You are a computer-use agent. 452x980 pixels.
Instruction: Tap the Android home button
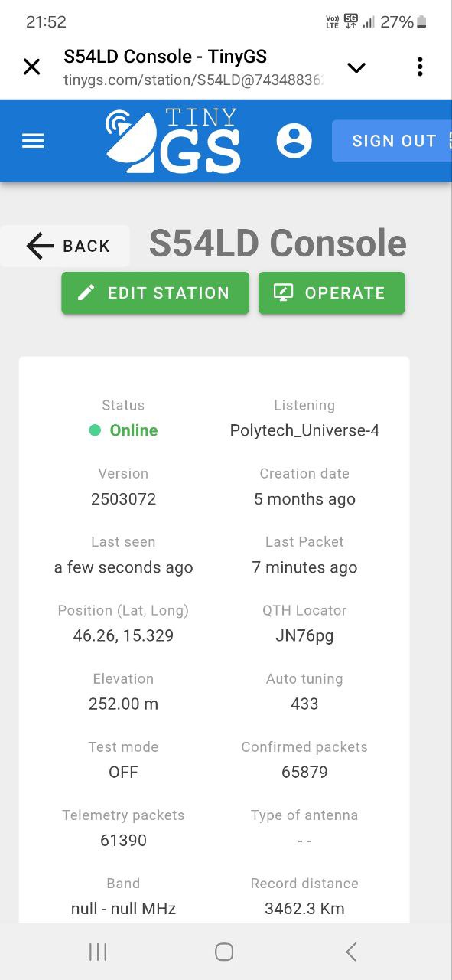pyautogui.click(x=224, y=952)
